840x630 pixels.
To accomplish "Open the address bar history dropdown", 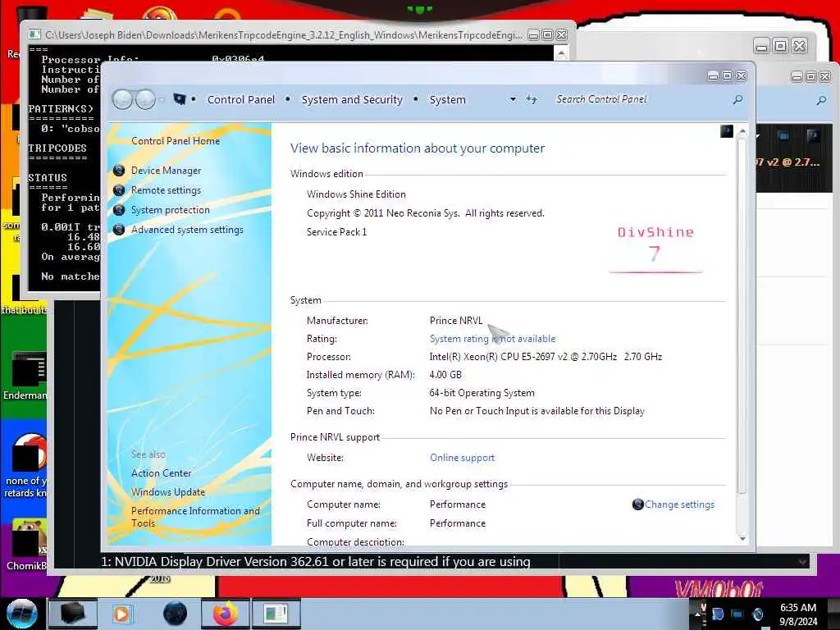I will tap(513, 99).
